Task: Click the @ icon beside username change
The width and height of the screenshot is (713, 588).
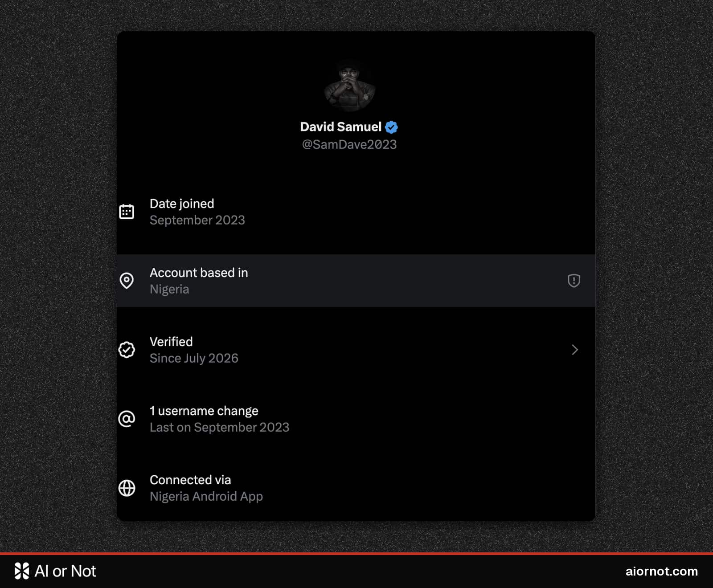Action: click(x=127, y=419)
